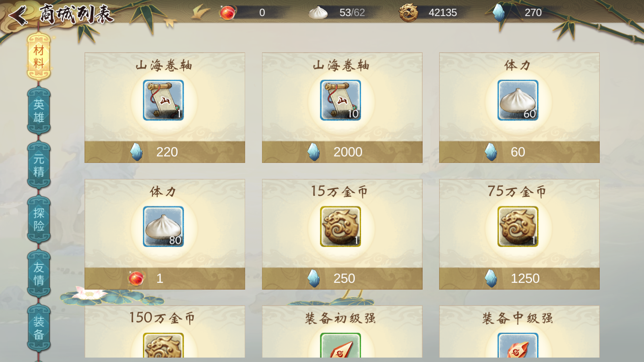Image resolution: width=644 pixels, height=362 pixels.
Task: Tap the blue crystal currency icon in header
Action: 499,12
